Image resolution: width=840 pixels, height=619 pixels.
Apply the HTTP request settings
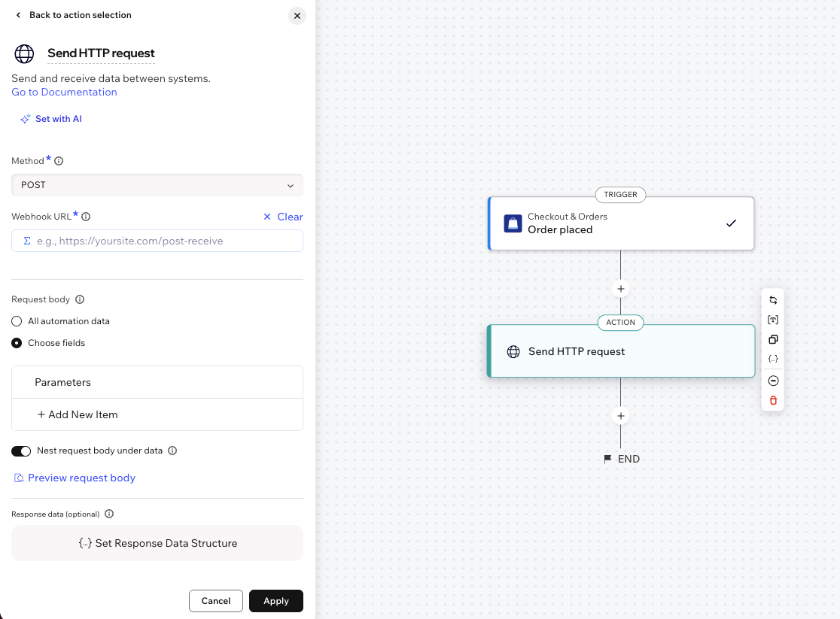276,601
